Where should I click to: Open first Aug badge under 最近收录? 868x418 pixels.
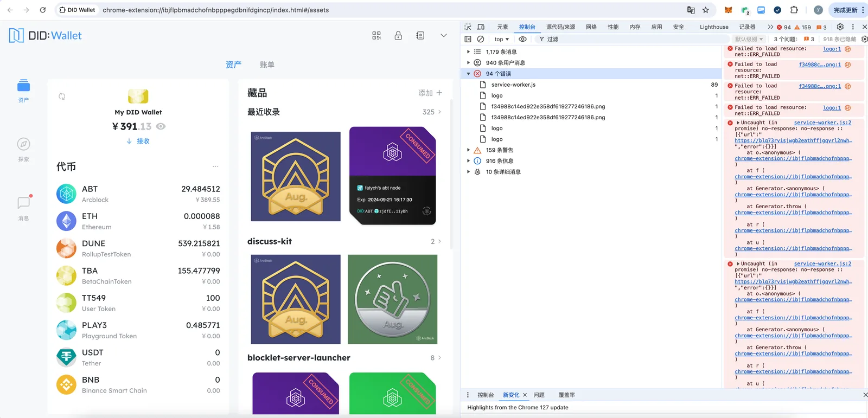(296, 176)
